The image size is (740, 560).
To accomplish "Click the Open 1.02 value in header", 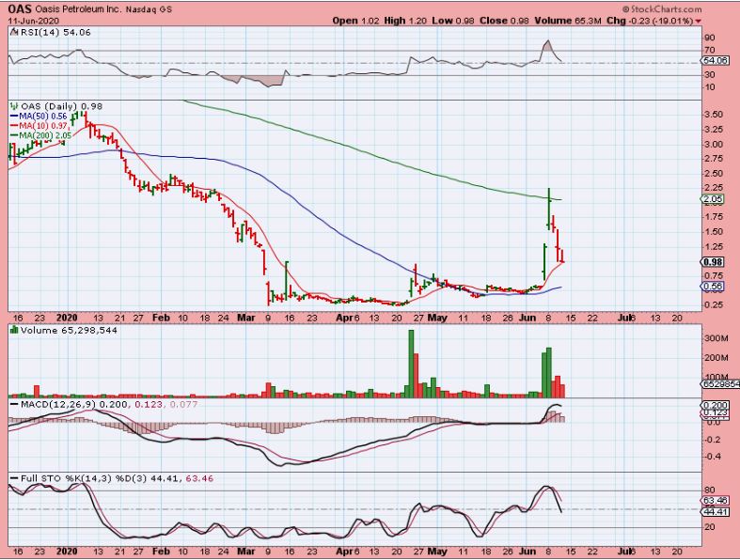I will (354, 21).
